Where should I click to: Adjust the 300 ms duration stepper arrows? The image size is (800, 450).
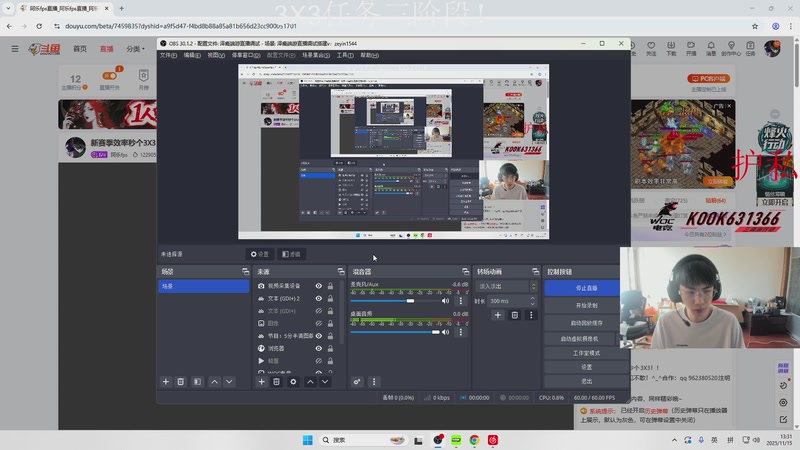pyautogui.click(x=533, y=301)
